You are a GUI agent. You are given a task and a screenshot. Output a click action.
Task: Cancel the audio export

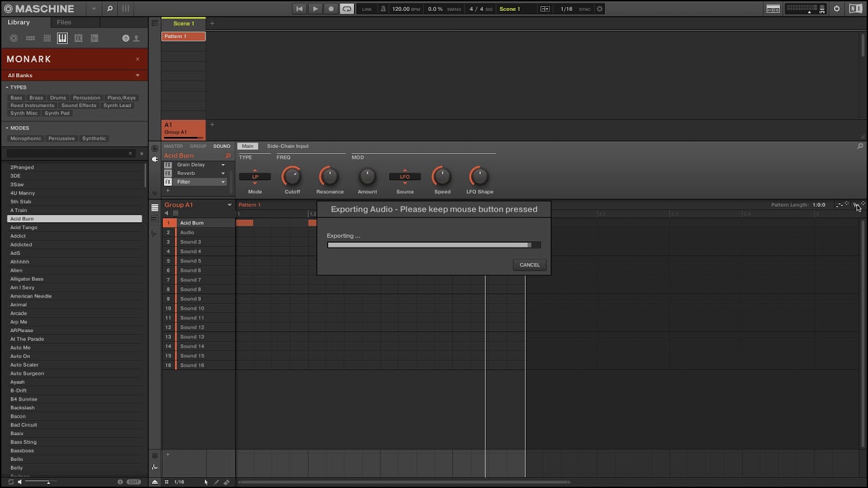530,265
